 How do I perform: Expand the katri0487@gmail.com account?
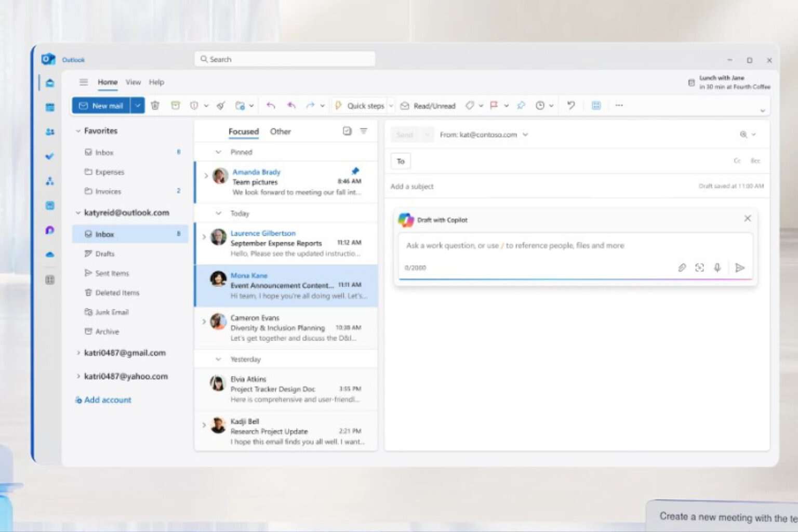78,353
